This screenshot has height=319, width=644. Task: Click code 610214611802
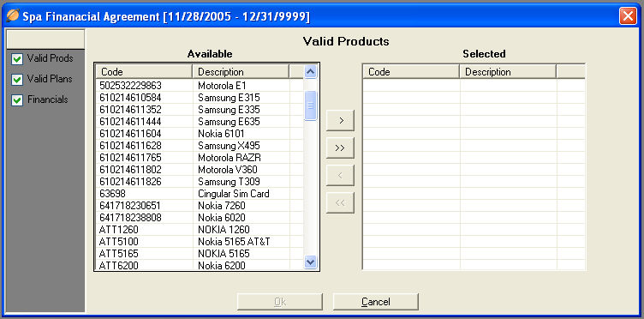point(130,170)
